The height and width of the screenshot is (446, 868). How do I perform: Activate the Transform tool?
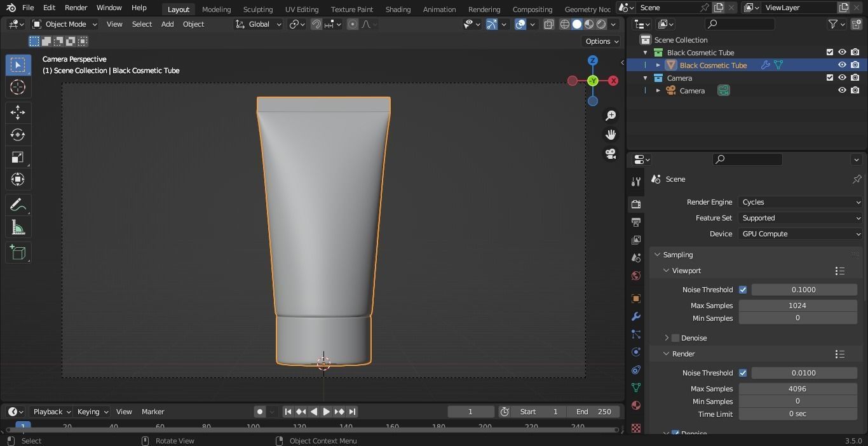[18, 179]
